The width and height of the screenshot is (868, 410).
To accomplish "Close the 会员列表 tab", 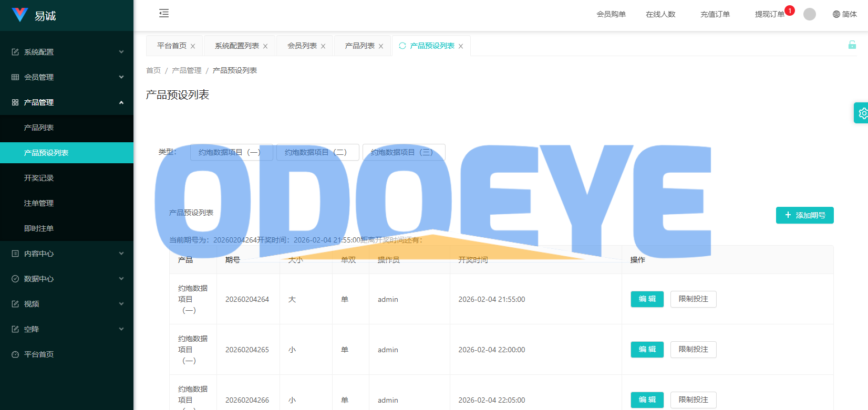I will point(323,46).
